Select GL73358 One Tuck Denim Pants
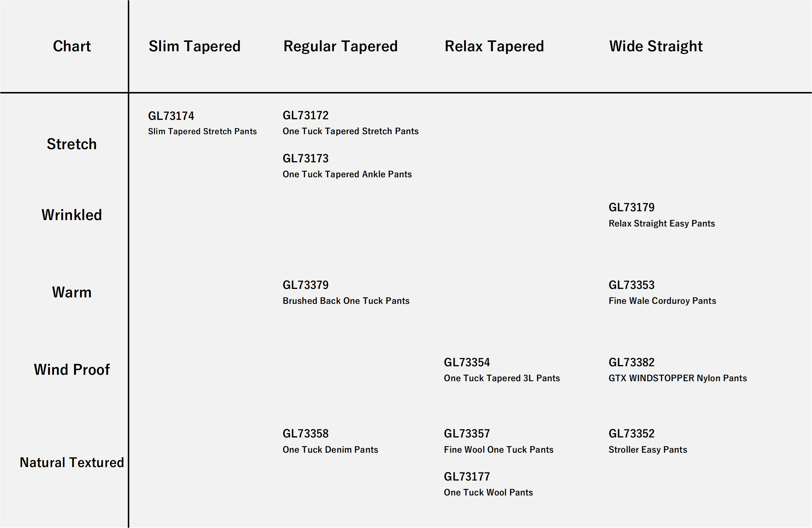 pyautogui.click(x=330, y=441)
